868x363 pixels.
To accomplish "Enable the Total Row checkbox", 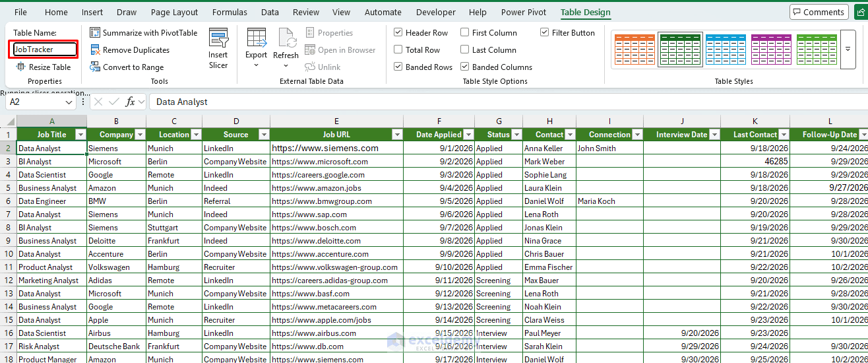I will [x=398, y=49].
